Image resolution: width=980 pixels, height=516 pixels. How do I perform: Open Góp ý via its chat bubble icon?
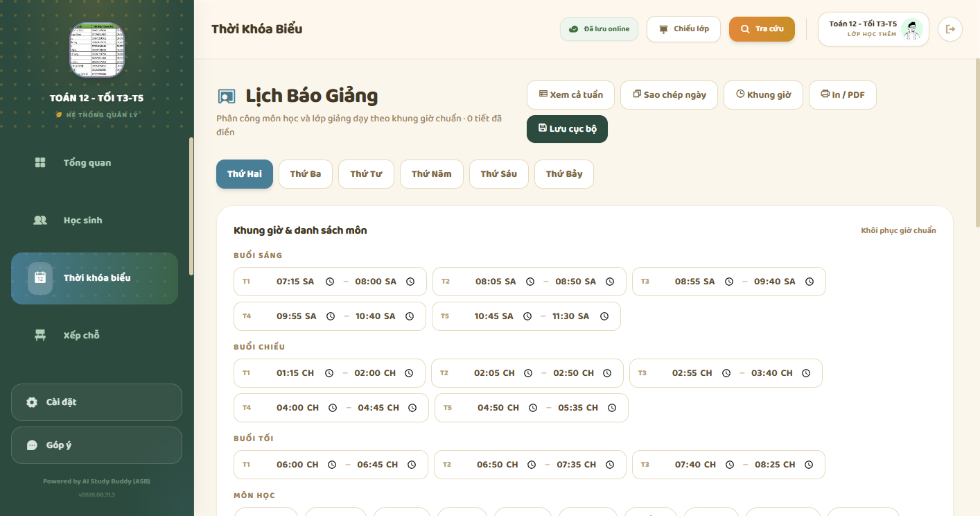point(32,445)
